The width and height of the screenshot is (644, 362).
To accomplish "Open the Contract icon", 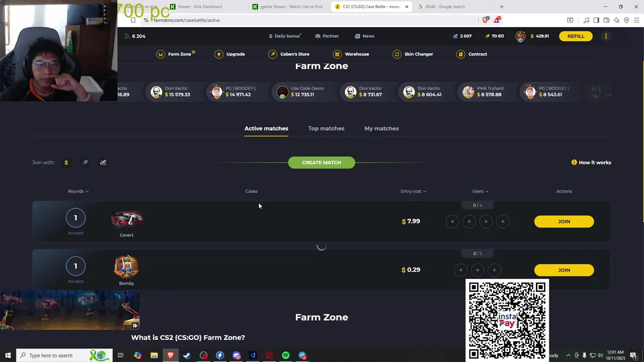I will pos(461,54).
